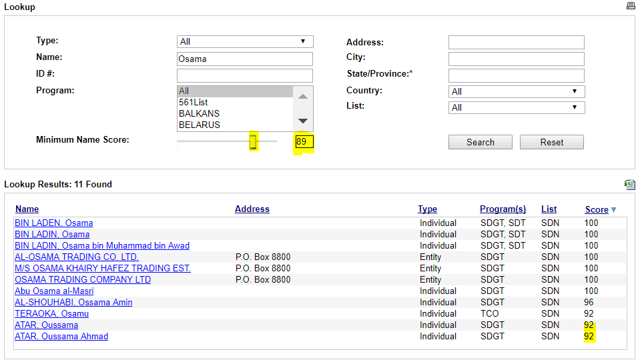Click the Search button

pyautogui.click(x=480, y=142)
